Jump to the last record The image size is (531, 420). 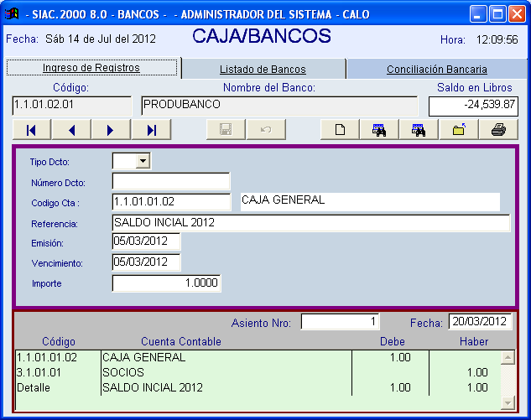coord(151,130)
